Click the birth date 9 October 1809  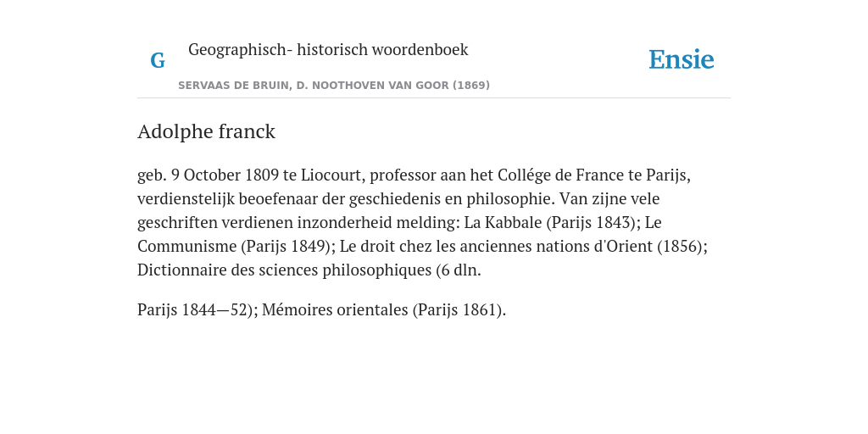[x=225, y=175]
